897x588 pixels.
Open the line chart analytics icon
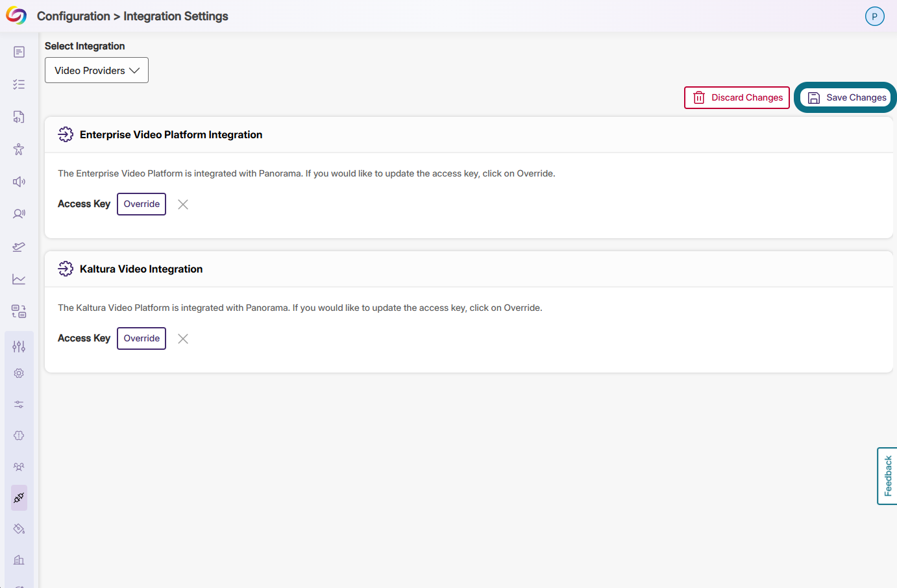[19, 279]
